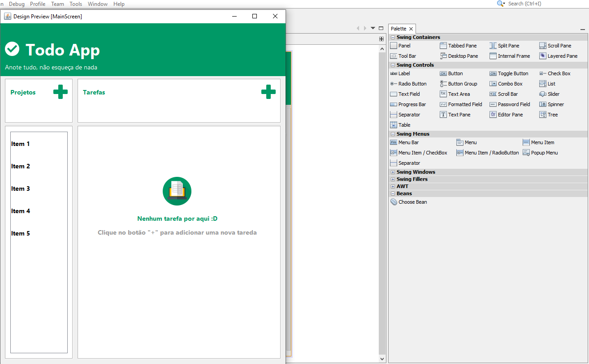Click the editor vertical scrollbar down arrow

382,359
